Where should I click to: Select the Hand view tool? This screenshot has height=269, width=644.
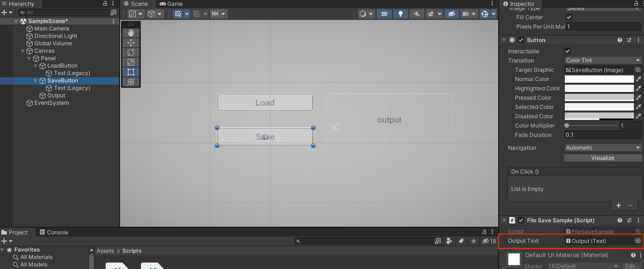click(131, 33)
